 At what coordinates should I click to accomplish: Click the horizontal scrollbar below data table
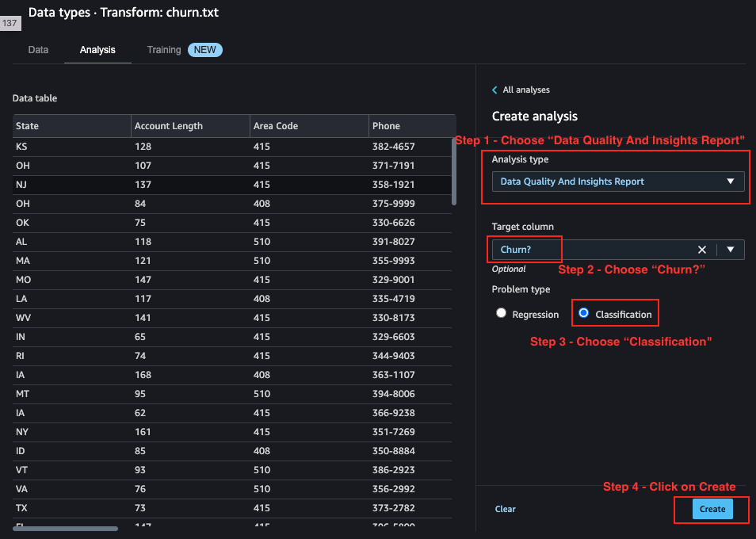point(65,529)
